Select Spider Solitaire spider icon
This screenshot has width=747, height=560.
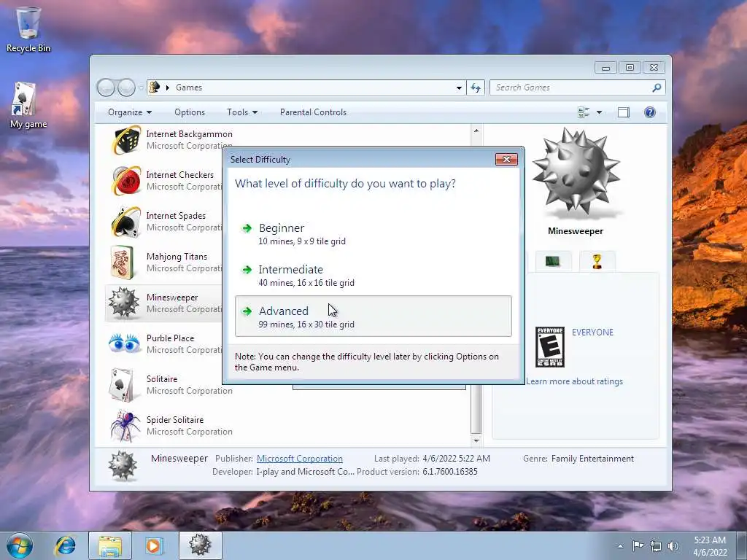125,425
